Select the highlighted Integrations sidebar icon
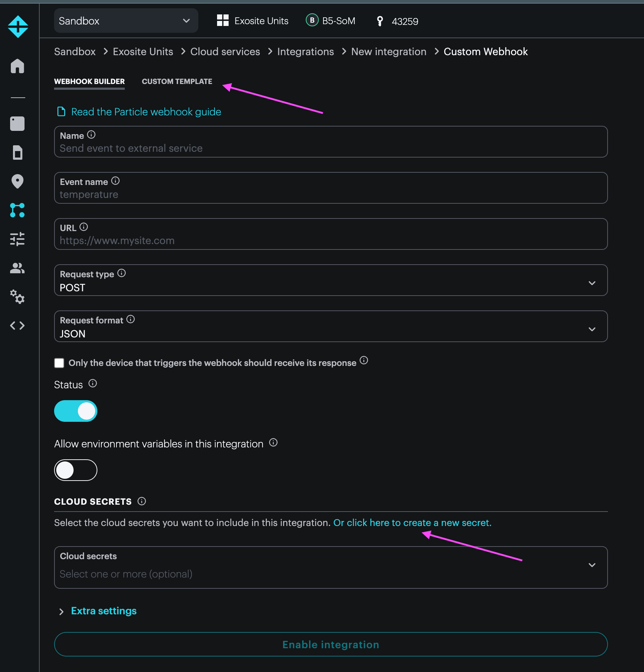Image resolution: width=644 pixels, height=672 pixels. pos(17,211)
